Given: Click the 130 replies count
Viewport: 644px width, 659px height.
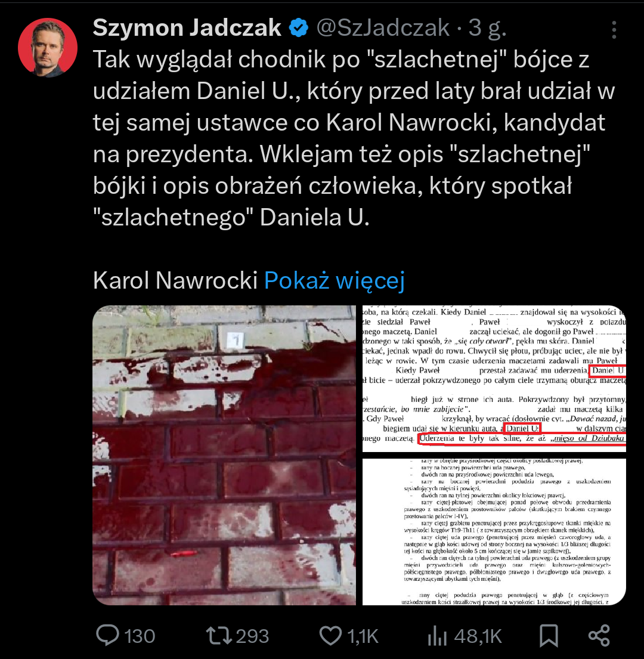Looking at the screenshot, I should coord(140,636).
